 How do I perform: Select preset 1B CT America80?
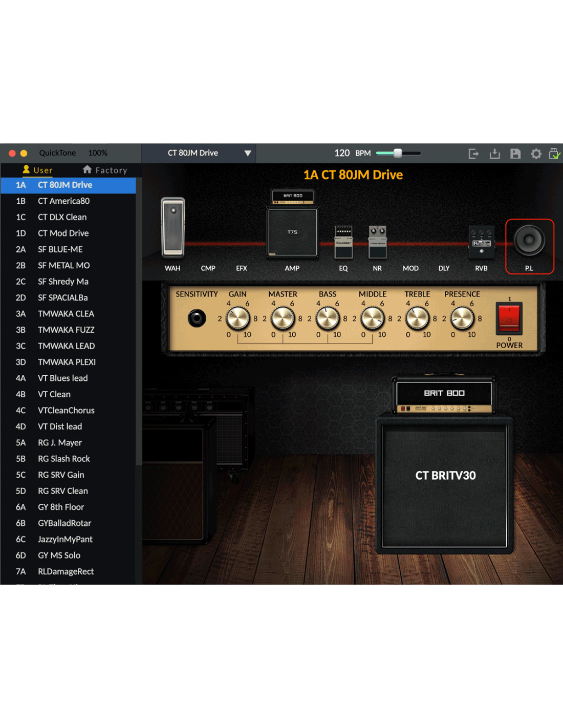pos(68,201)
